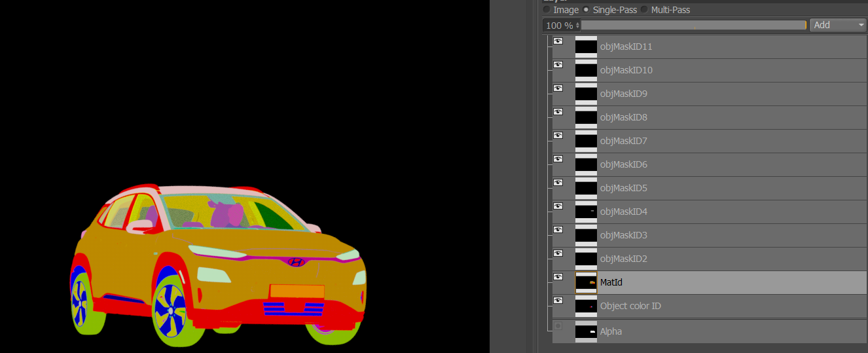This screenshot has height=353, width=868.
Task: Open the Add blend mode dropdown
Action: pyautogui.click(x=839, y=25)
